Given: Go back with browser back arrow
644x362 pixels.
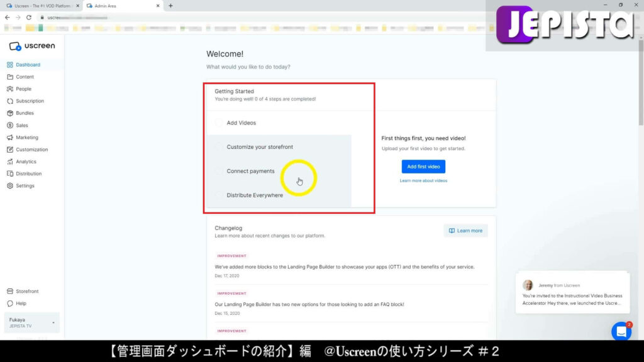Looking at the screenshot, I should pos(7,17).
